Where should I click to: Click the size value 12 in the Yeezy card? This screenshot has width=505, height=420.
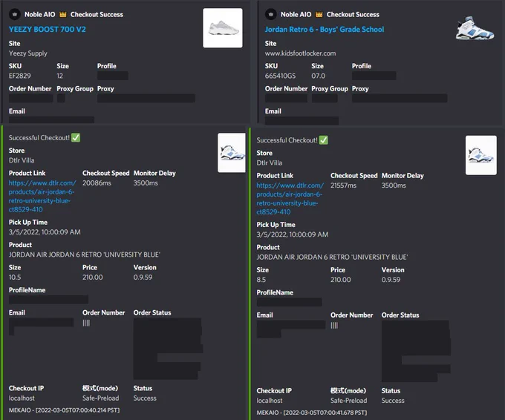click(59, 76)
